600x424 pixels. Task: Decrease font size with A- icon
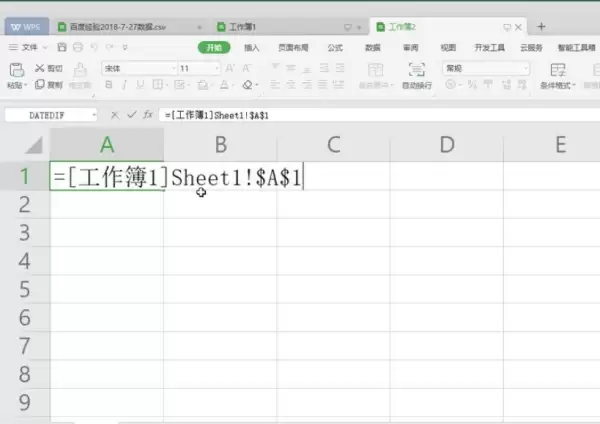[x=246, y=68]
